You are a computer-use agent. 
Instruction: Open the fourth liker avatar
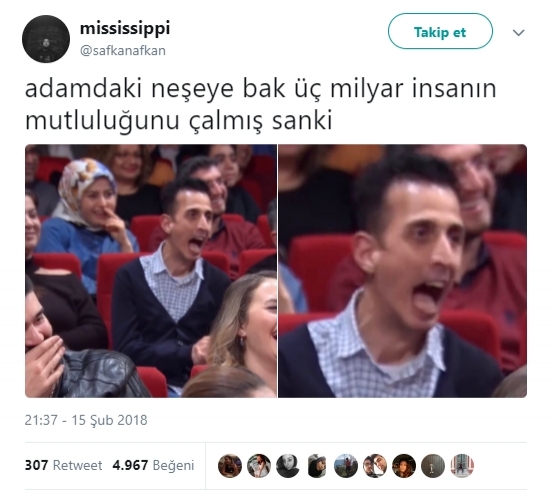point(317,466)
